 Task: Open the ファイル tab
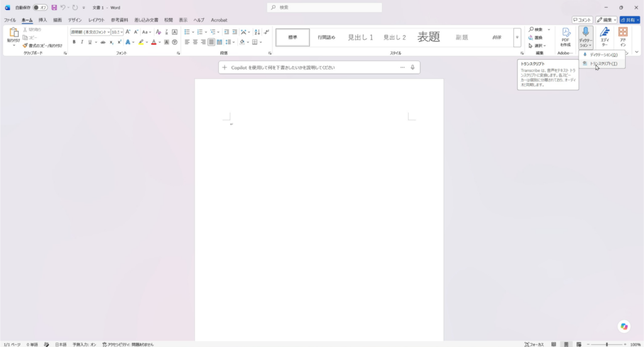(x=10, y=20)
